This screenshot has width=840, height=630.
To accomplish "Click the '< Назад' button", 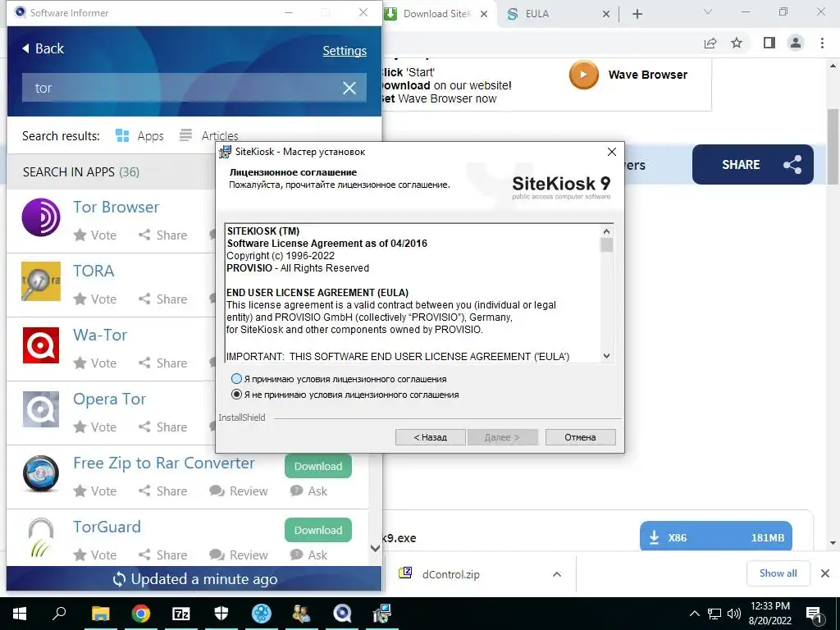I will [430, 437].
